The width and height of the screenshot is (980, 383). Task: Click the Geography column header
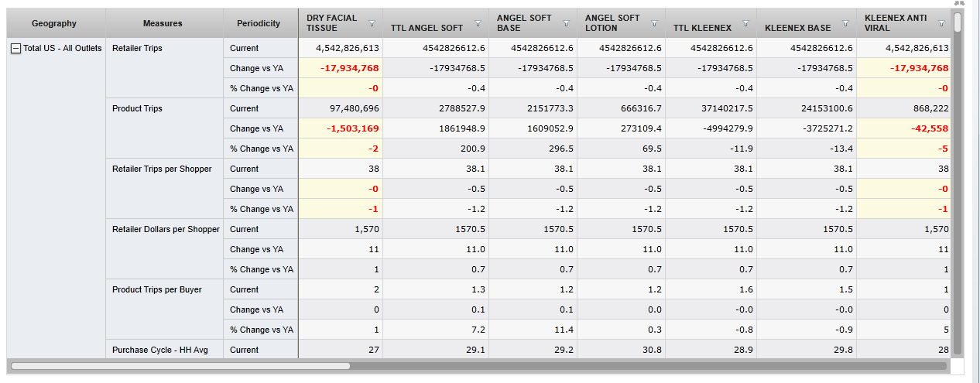pyautogui.click(x=54, y=23)
